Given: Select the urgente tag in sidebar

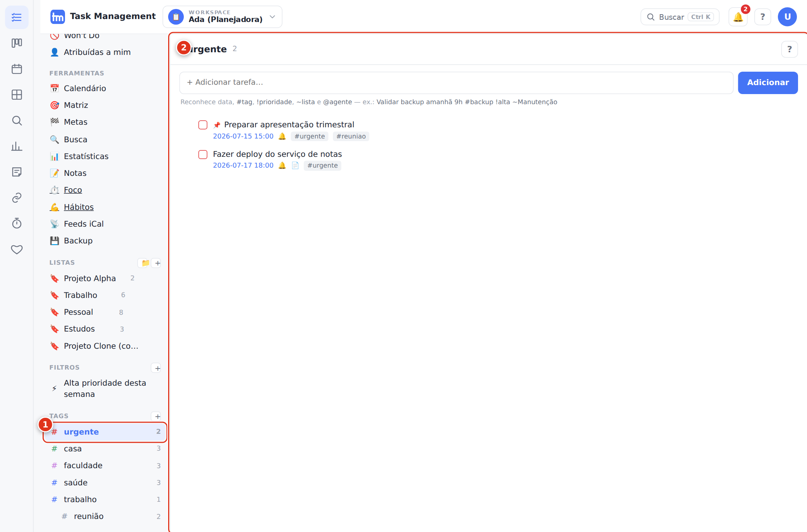Looking at the screenshot, I should tap(105, 432).
